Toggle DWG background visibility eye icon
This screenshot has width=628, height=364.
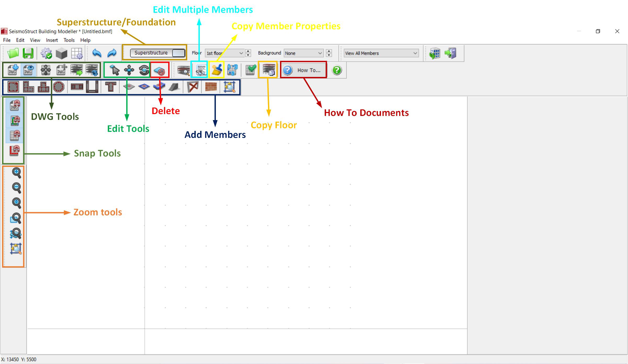28,70
